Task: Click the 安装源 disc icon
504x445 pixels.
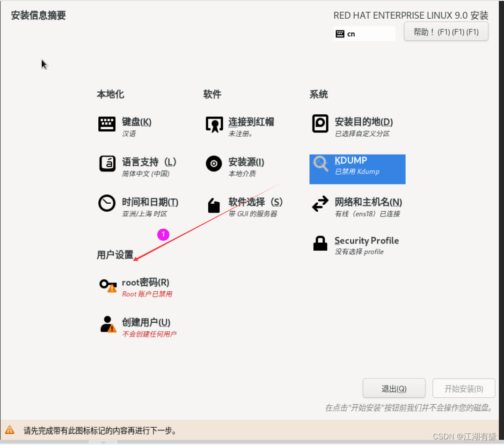Action: coord(214,163)
